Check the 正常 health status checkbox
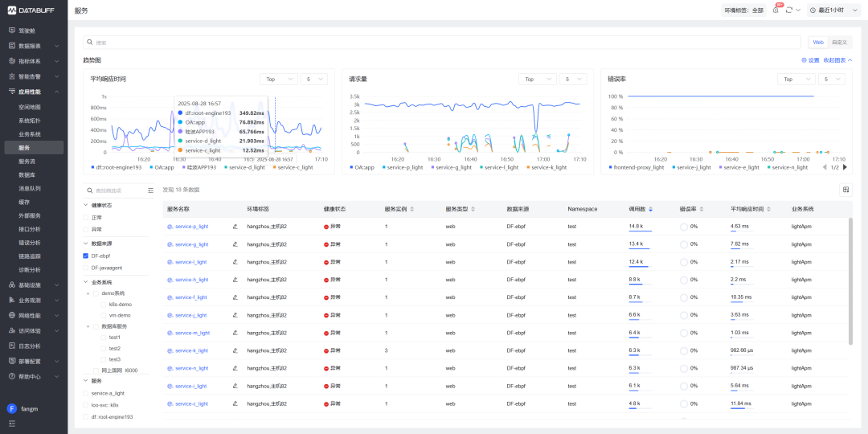Screen dimensions: 868x434 click(86, 217)
